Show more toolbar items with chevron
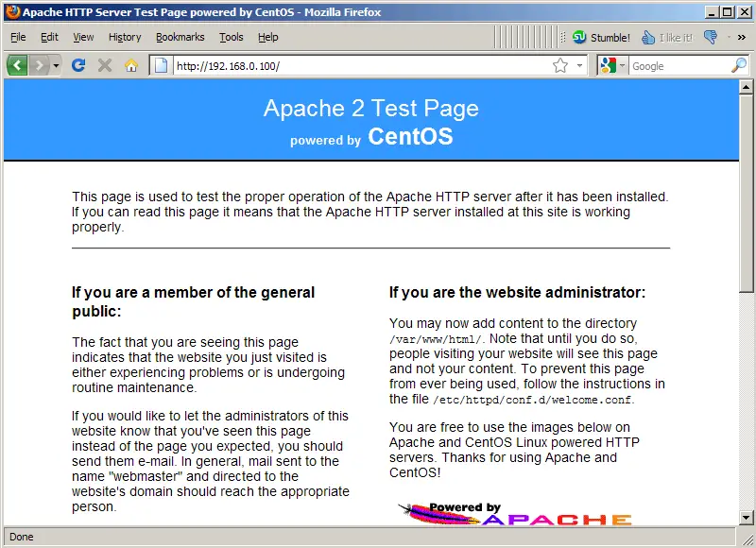Screen dimensions: 756x548 [742, 37]
